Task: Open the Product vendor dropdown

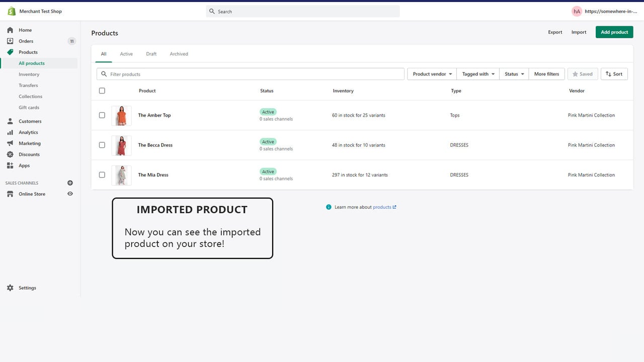Action: pos(432,74)
